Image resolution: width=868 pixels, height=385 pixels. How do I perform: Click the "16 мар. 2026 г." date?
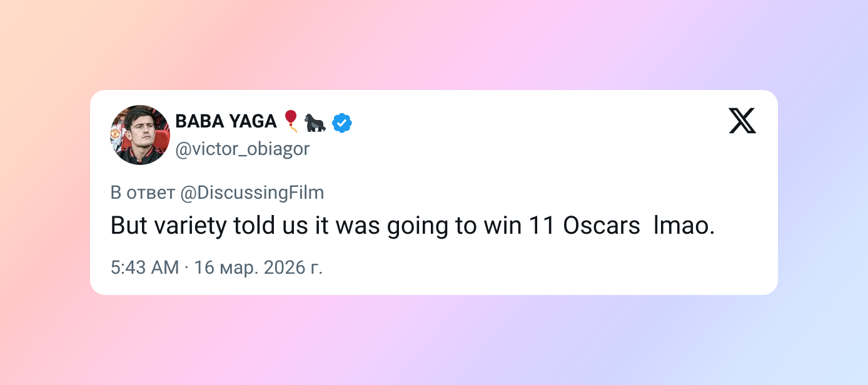[258, 267]
